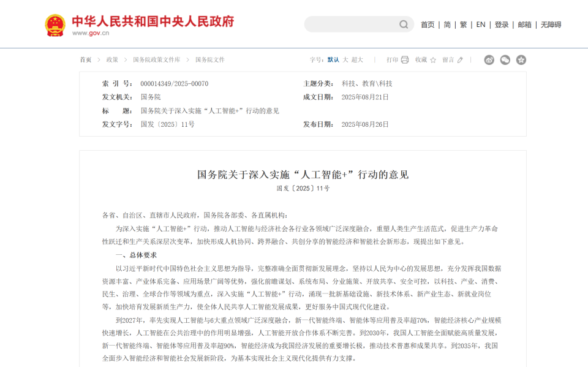Click the 标题 value in metadata table

coord(210,111)
